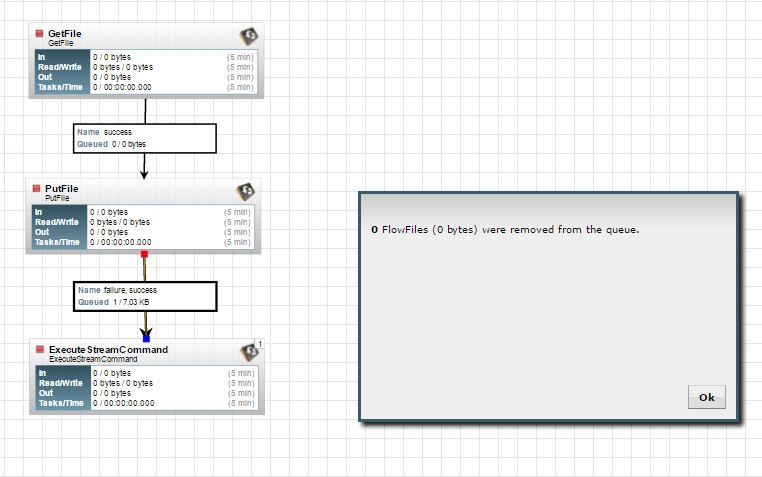Select the failure, success connection queue label

[x=145, y=296]
